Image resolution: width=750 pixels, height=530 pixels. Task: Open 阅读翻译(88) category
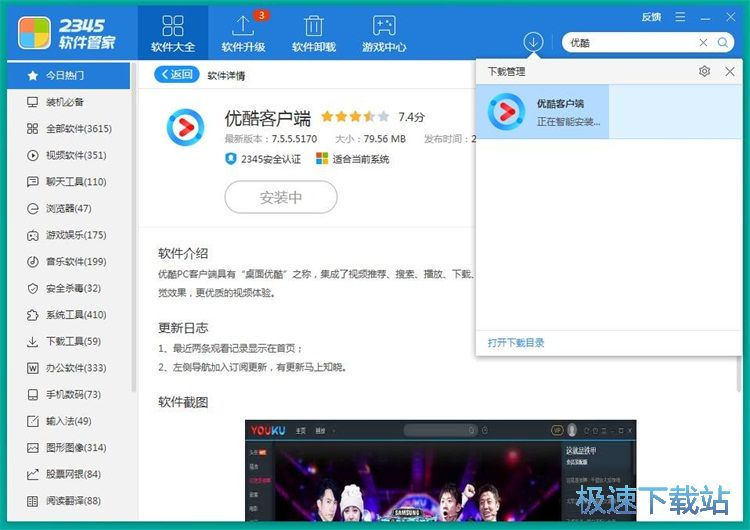pos(68,501)
